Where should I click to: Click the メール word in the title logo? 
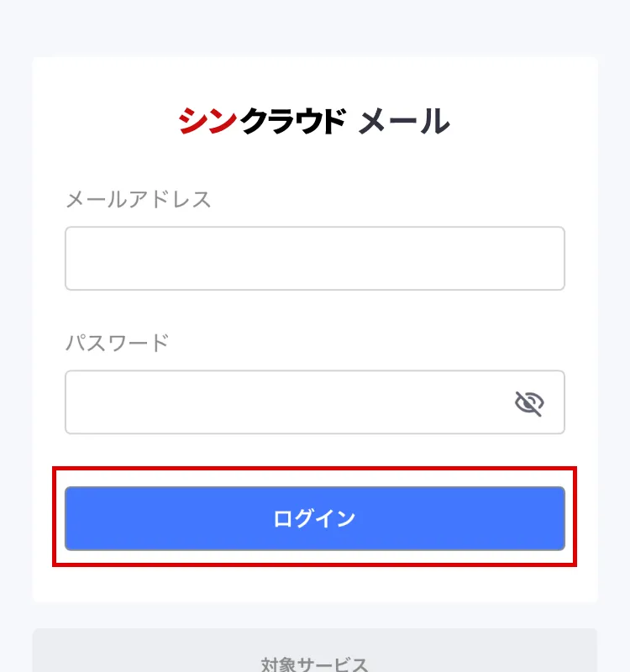(404, 121)
